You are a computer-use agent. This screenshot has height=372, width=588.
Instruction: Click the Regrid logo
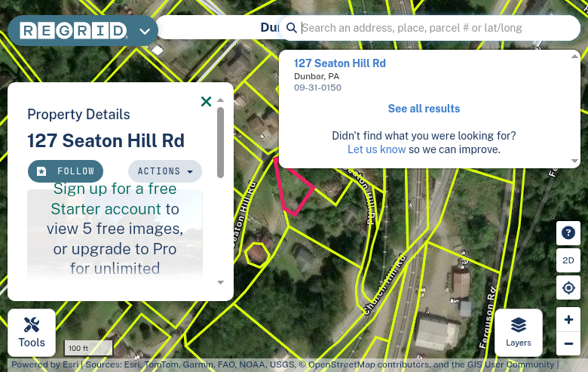pyautogui.click(x=74, y=31)
